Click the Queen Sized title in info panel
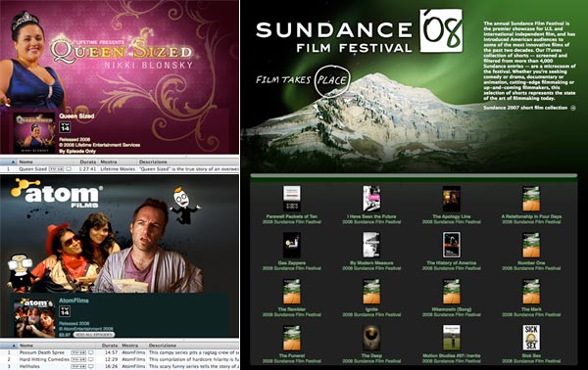Screen dimensions: 588x370 coord(76,116)
